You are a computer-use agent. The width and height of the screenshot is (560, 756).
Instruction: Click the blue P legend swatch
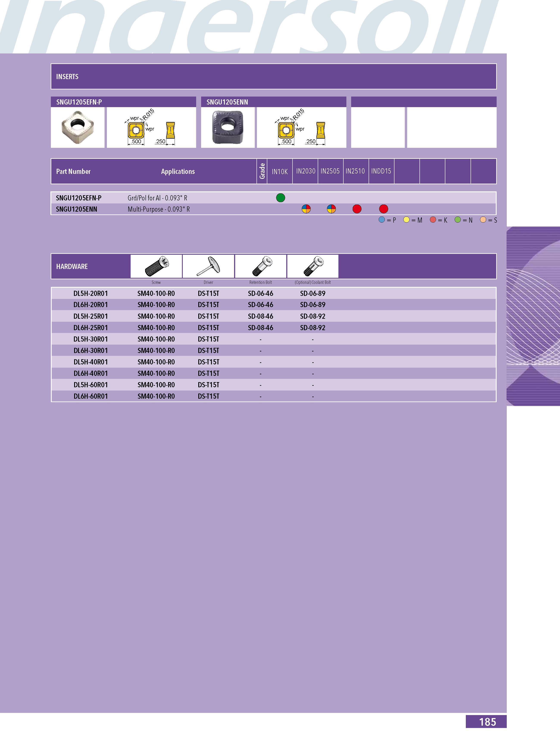(382, 220)
